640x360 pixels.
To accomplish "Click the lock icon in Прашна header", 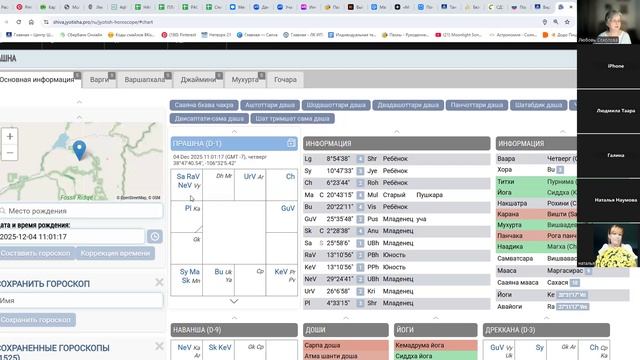I will 291,143.
